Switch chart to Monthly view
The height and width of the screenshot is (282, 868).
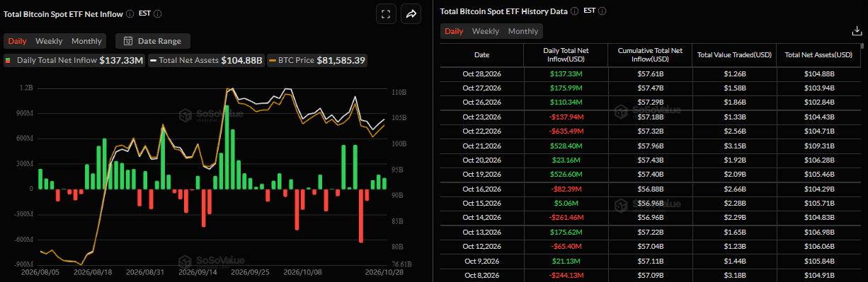(x=86, y=41)
